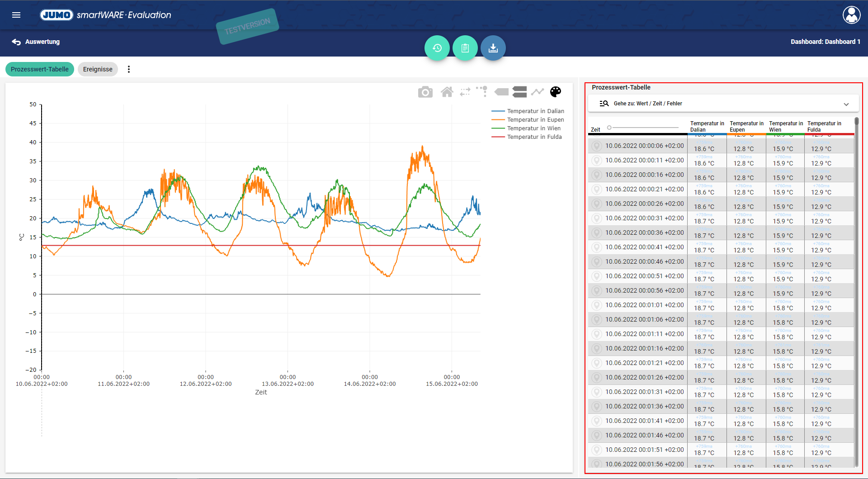
Task: Click the color palette icon
Action: pyautogui.click(x=555, y=92)
